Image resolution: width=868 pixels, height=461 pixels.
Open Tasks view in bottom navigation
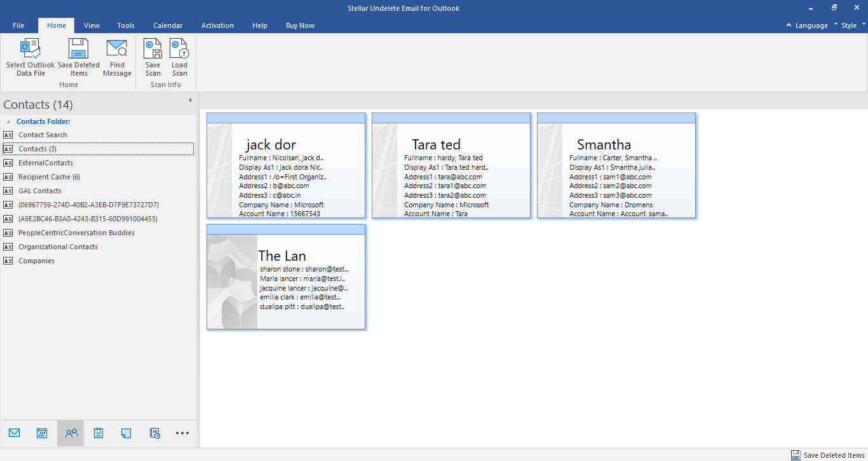tap(98, 433)
